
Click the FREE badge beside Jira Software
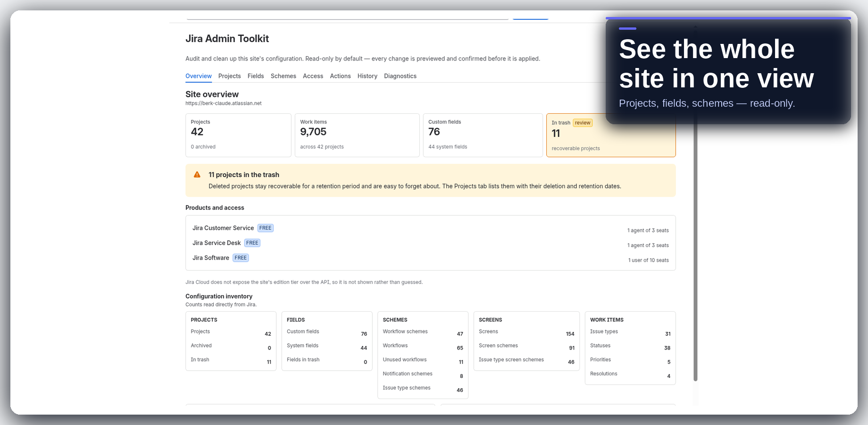[241, 258]
